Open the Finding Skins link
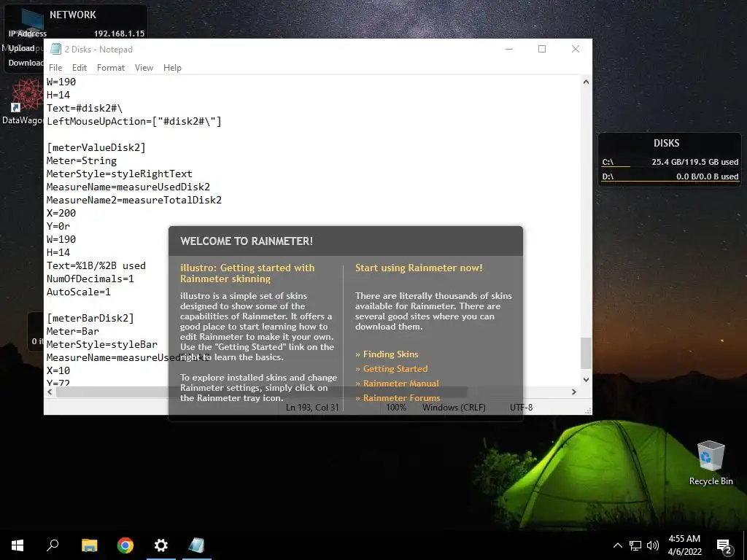747x560 pixels. [391, 354]
